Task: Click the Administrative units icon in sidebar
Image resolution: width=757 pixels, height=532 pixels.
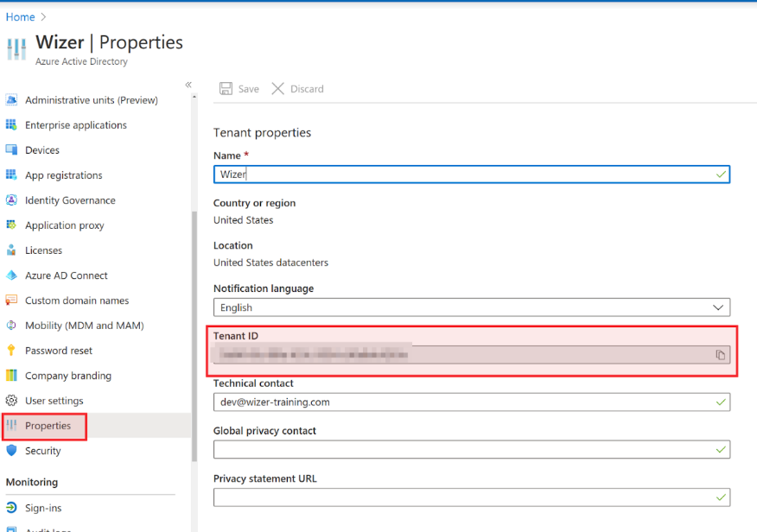Action: [x=11, y=100]
